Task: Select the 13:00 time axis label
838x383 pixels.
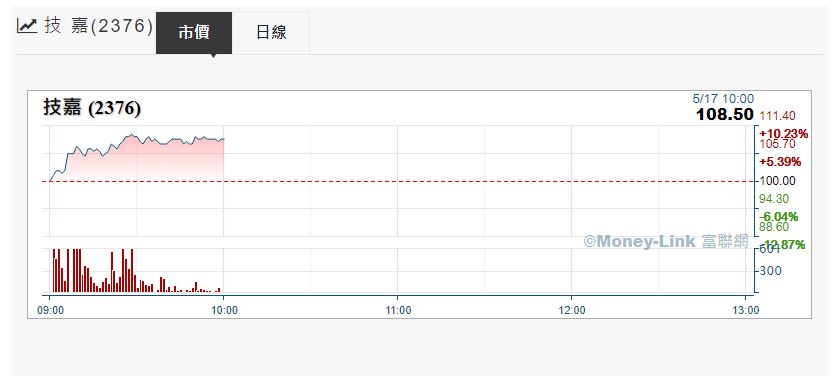Action: tap(746, 310)
